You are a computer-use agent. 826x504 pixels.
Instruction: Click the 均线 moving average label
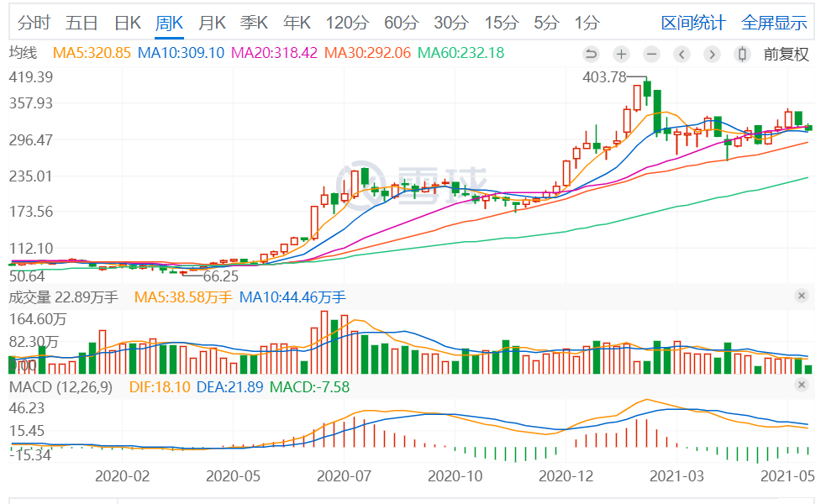click(x=24, y=53)
